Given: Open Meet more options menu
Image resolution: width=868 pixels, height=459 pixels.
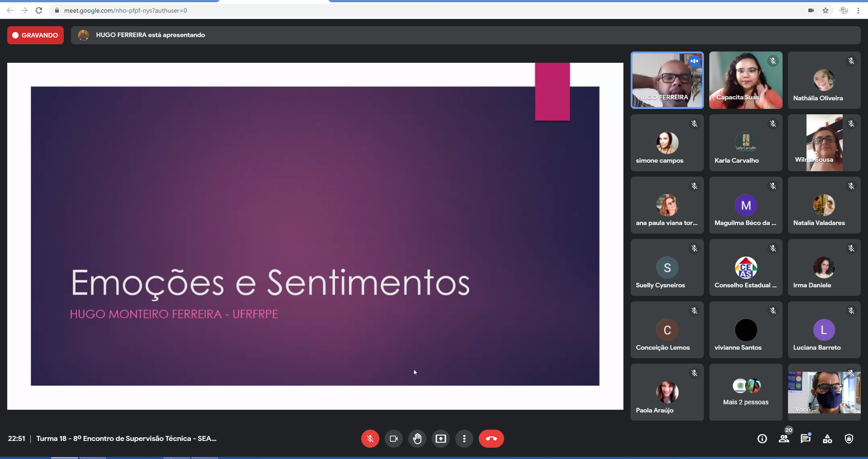Looking at the screenshot, I should pos(464,439).
